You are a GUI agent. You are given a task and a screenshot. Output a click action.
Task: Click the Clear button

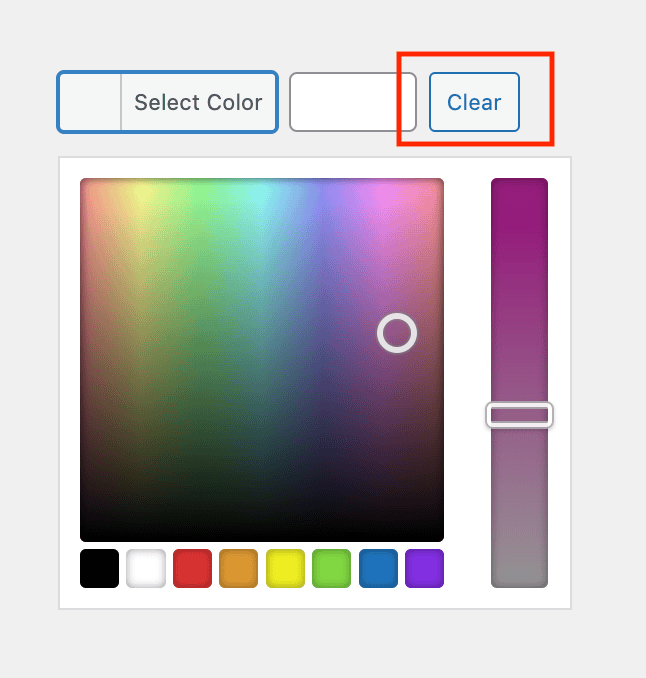[474, 102]
